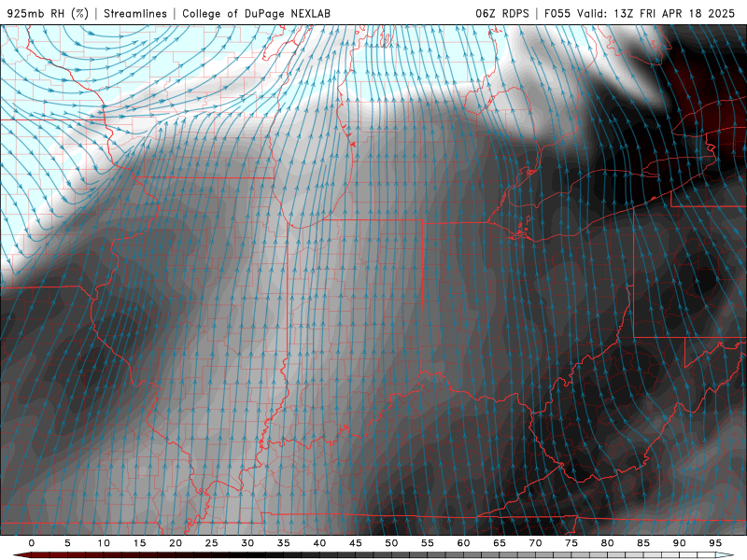
Task: Click the "College of DuPage NEXLAB" text
Action: (x=256, y=13)
